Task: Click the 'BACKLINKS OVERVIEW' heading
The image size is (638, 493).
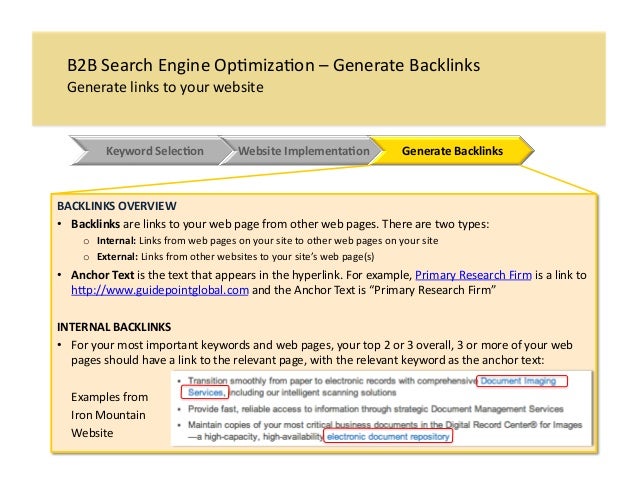Action: (x=117, y=206)
